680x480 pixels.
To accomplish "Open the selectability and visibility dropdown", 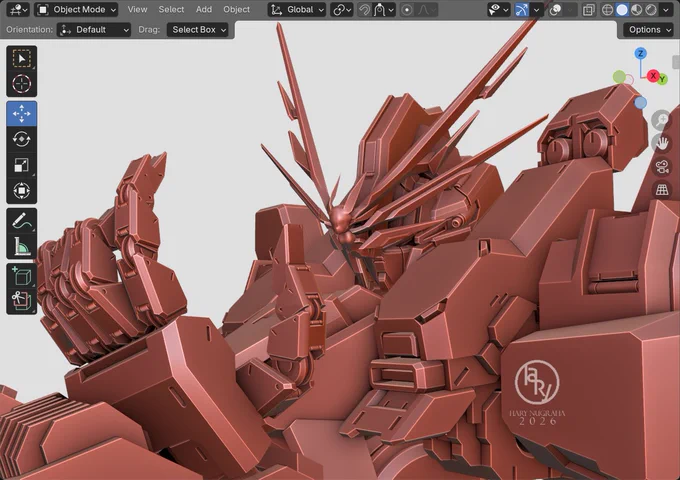I will (498, 10).
